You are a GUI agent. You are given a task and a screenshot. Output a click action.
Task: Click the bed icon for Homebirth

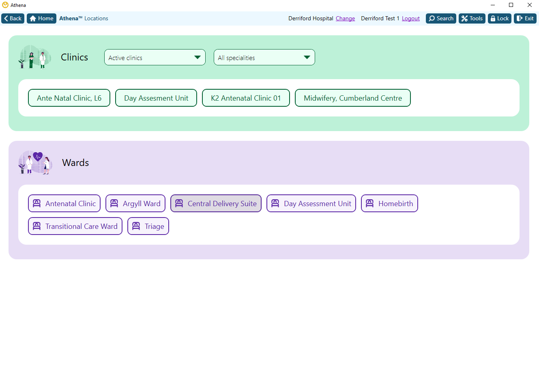(369, 203)
